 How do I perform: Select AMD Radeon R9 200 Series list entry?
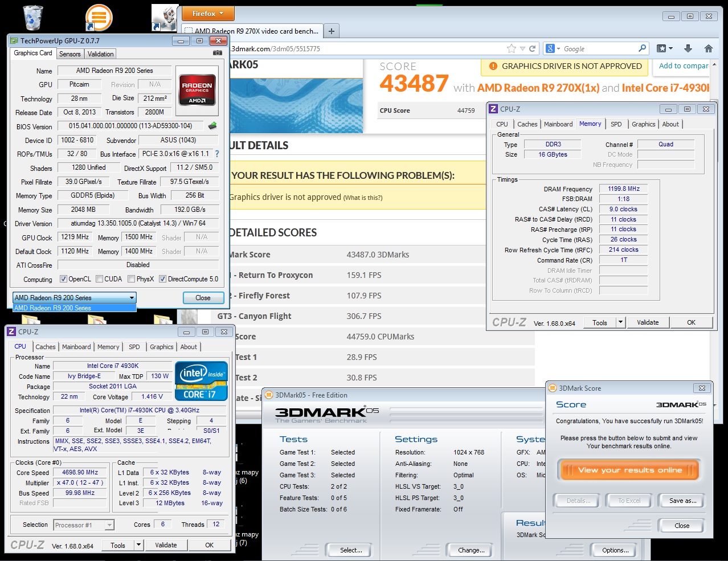tap(75, 308)
